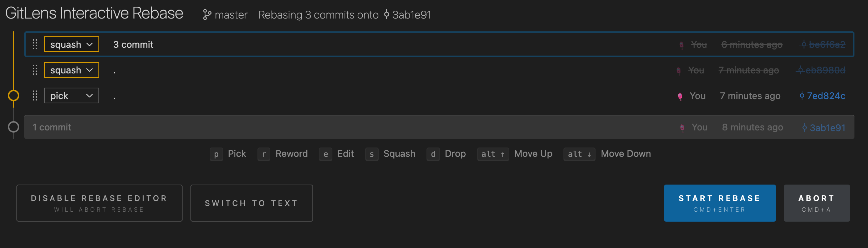Abort the rebase
The width and height of the screenshot is (868, 248).
817,203
